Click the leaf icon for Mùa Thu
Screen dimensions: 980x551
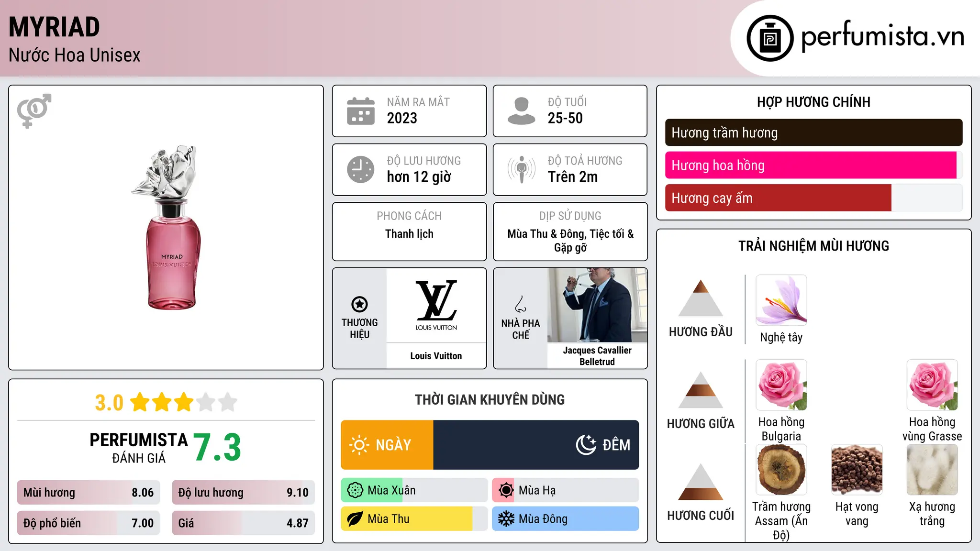(355, 519)
